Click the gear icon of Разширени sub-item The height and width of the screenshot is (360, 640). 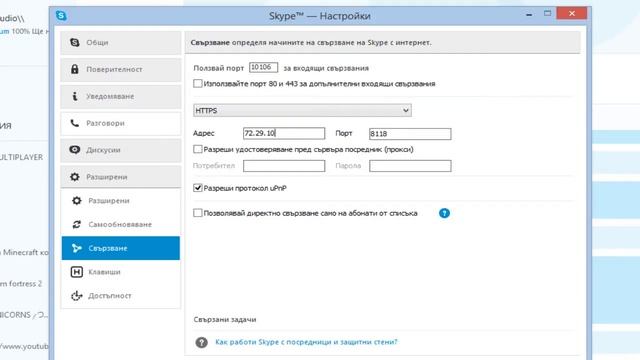[x=77, y=200]
